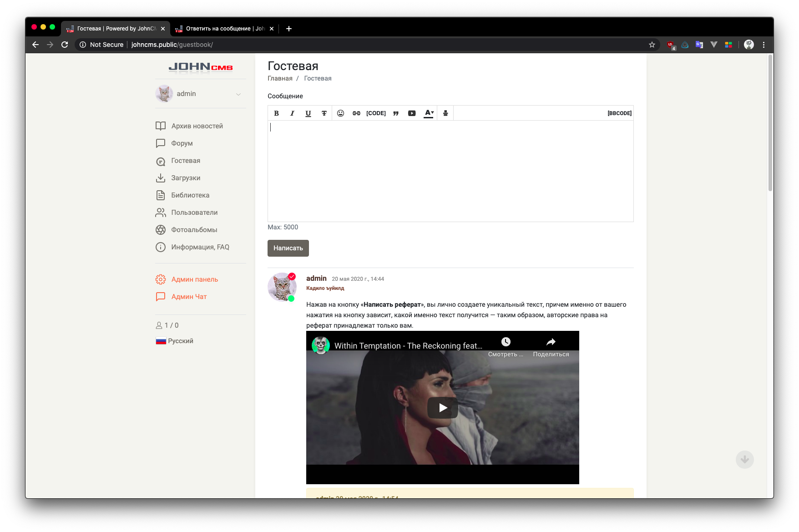The image size is (799, 532).
Task: Apply bold formatting in the message editor
Action: click(x=276, y=113)
